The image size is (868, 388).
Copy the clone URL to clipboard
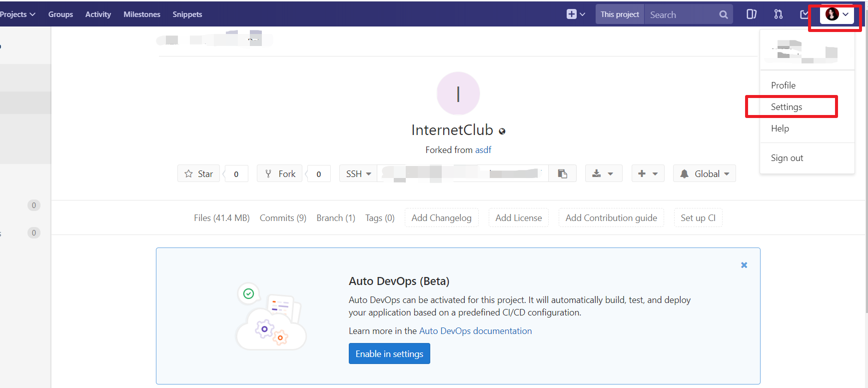point(563,173)
